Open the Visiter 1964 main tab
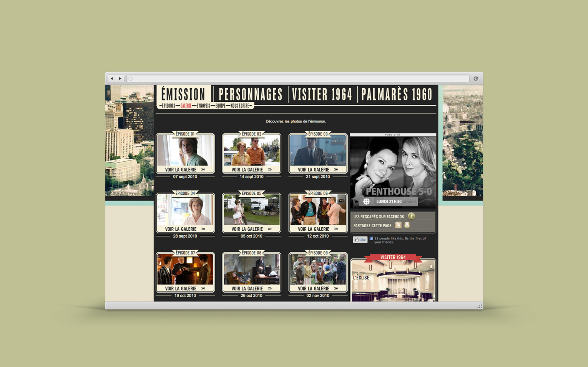This screenshot has height=367, width=588. click(322, 95)
